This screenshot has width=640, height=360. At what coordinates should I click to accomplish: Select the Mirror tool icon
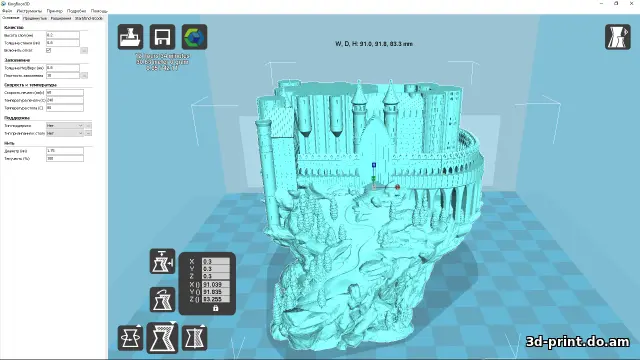coord(194,338)
